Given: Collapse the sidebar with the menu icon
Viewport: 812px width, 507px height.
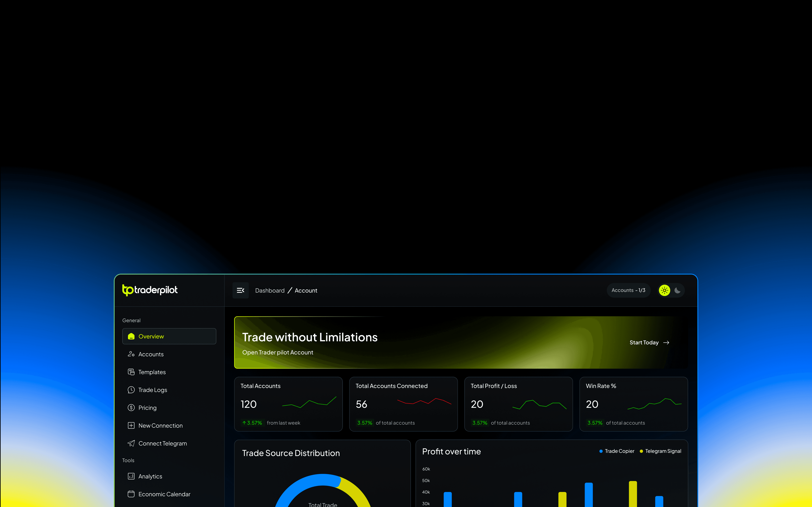Looking at the screenshot, I should point(241,290).
